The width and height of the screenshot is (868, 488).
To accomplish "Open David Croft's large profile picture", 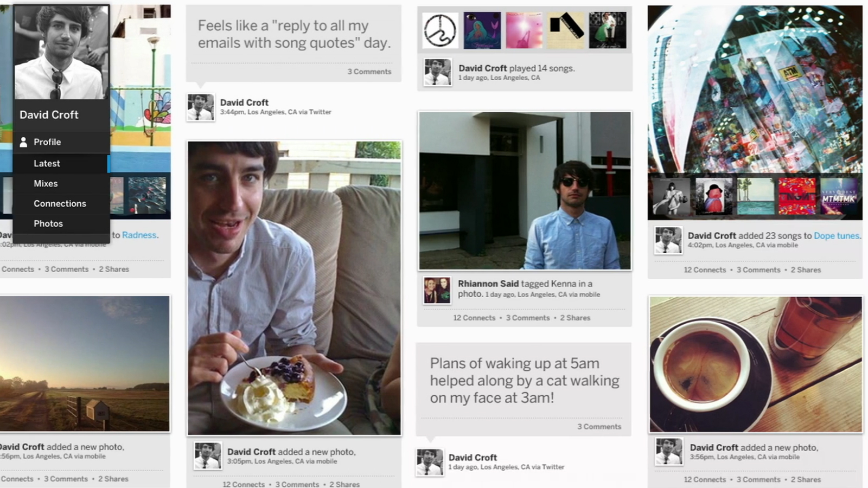I will (x=61, y=53).
